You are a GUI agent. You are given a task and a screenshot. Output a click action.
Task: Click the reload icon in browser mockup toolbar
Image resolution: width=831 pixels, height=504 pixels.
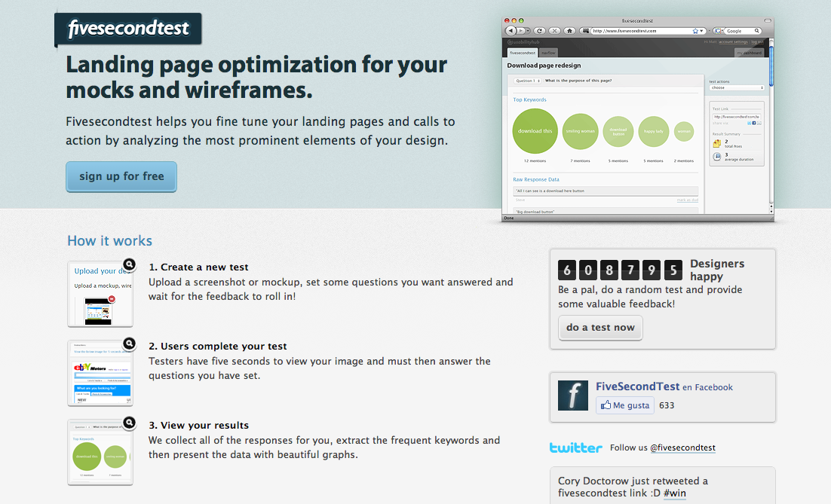click(540, 31)
